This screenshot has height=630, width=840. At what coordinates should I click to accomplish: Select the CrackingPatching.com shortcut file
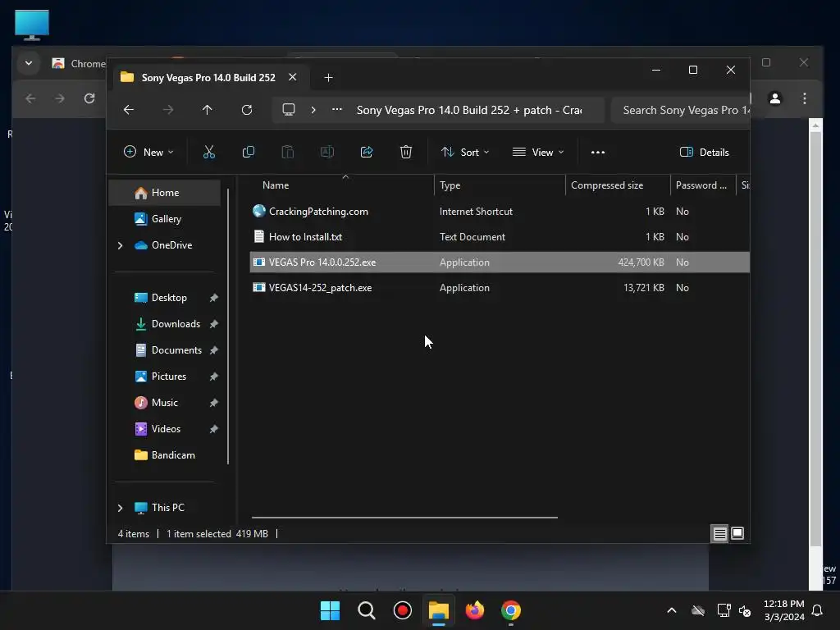click(x=500, y=212)
